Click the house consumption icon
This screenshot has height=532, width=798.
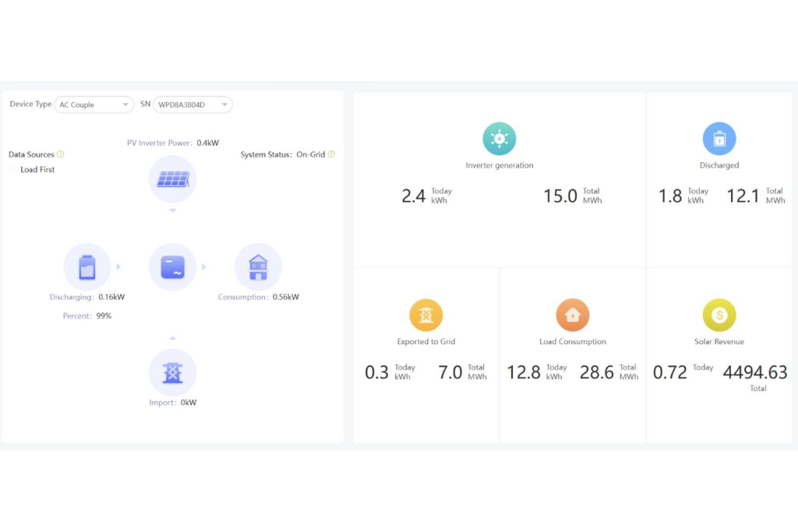click(258, 267)
